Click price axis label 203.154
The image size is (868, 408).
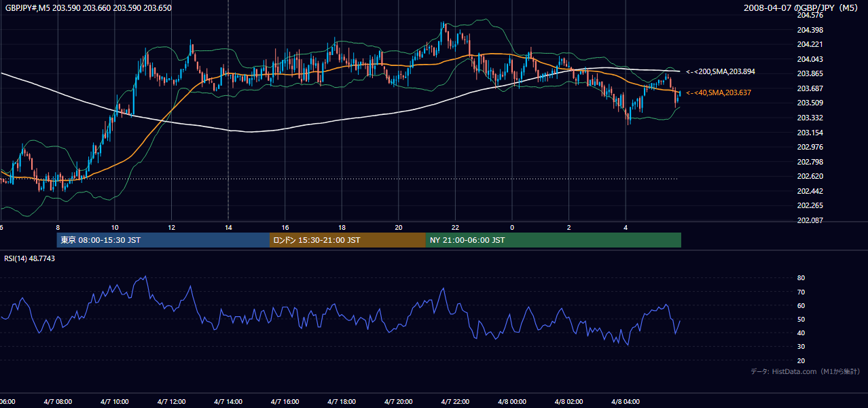pos(810,133)
